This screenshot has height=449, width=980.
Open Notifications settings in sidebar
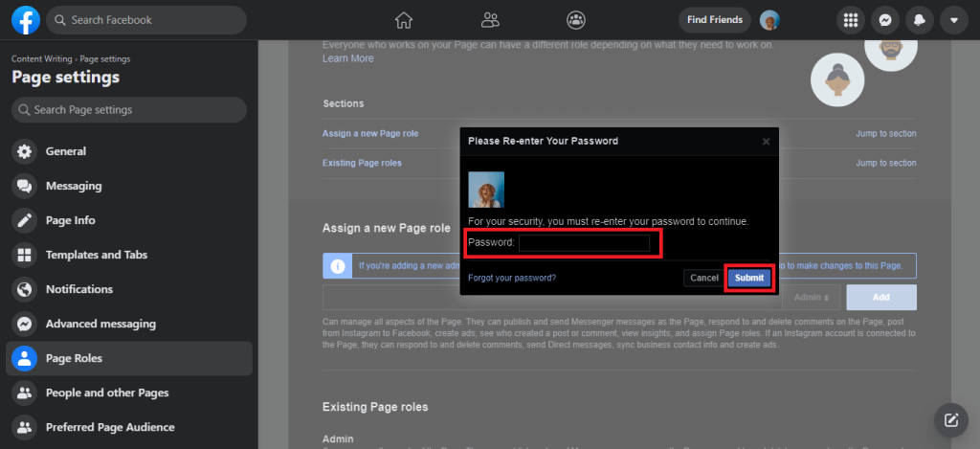[x=129, y=289]
